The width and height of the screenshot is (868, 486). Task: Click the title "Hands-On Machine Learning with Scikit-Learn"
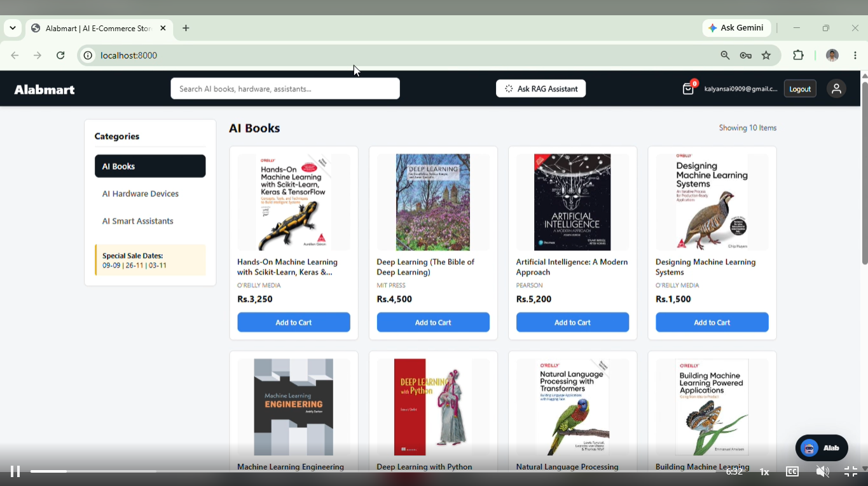click(x=287, y=267)
